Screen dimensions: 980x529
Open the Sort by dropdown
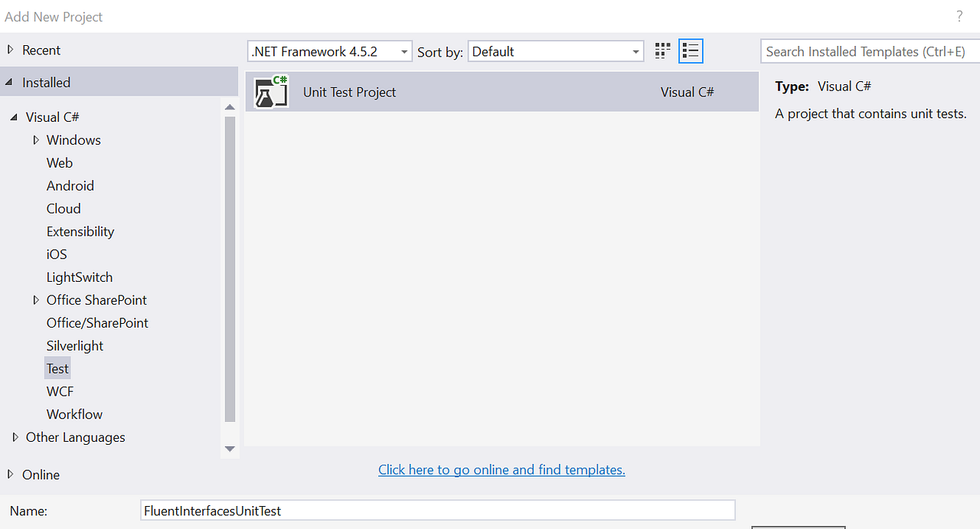(635, 51)
